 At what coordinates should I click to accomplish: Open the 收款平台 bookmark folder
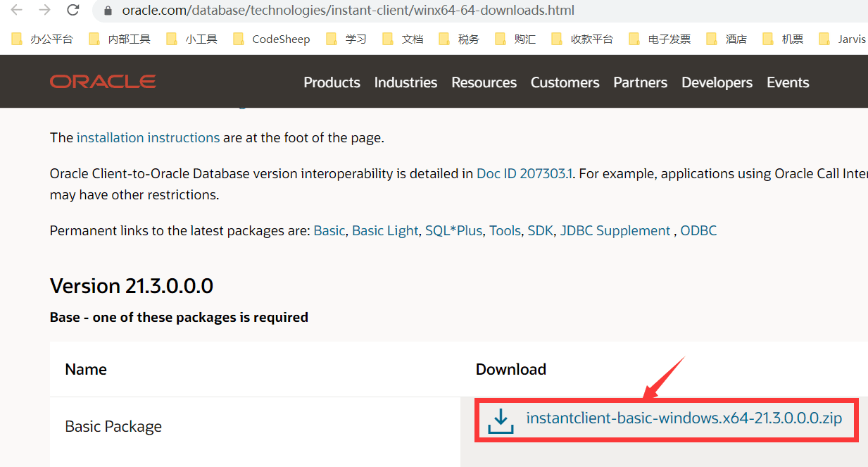tap(582, 39)
